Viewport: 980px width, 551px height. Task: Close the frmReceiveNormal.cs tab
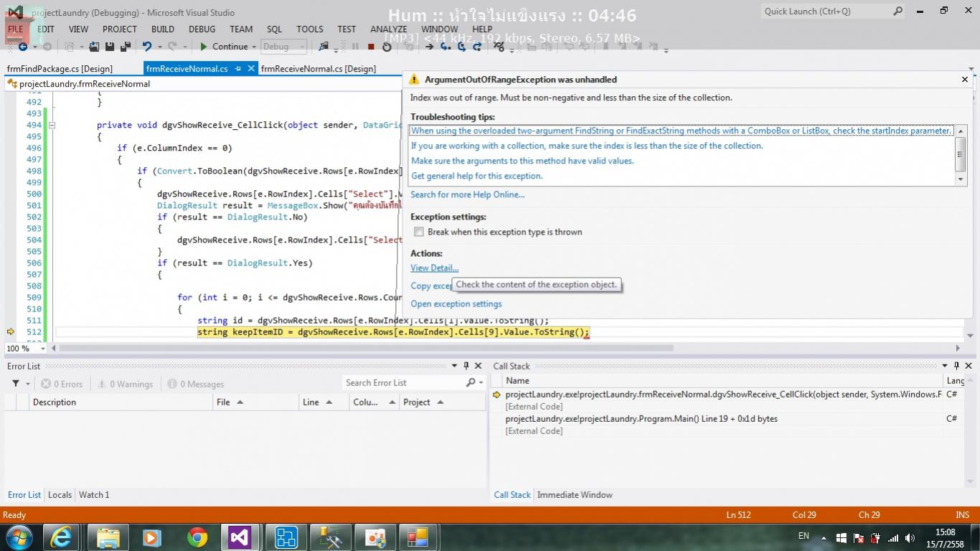click(251, 68)
